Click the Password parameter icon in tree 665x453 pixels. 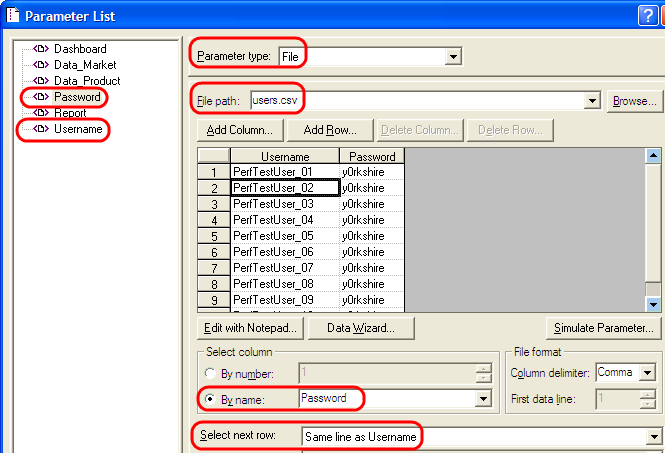[x=41, y=97]
